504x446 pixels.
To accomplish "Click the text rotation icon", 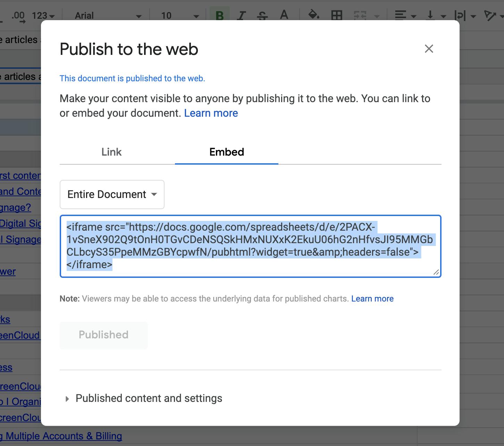I will click(x=490, y=15).
